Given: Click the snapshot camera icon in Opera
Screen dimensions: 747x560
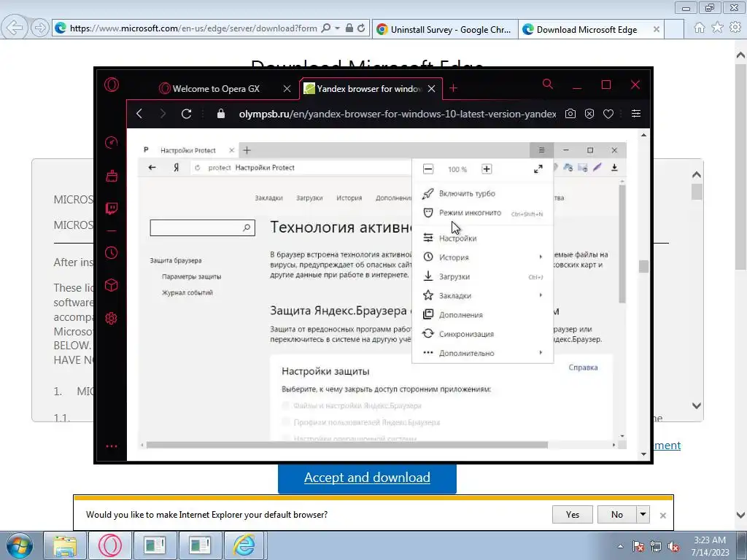Looking at the screenshot, I should point(570,114).
